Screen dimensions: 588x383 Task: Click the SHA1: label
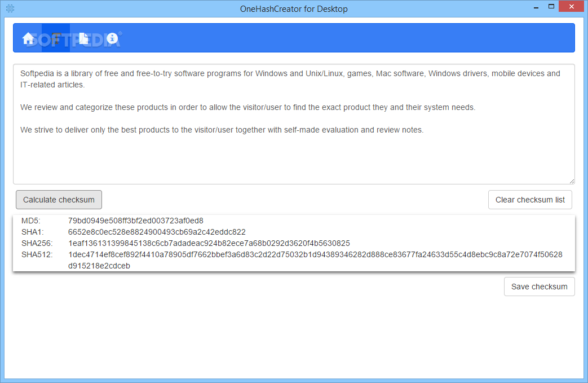pos(33,232)
